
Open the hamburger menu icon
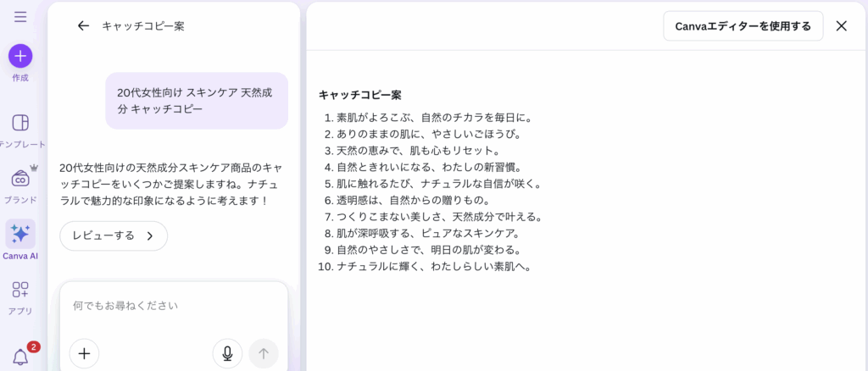click(x=20, y=17)
